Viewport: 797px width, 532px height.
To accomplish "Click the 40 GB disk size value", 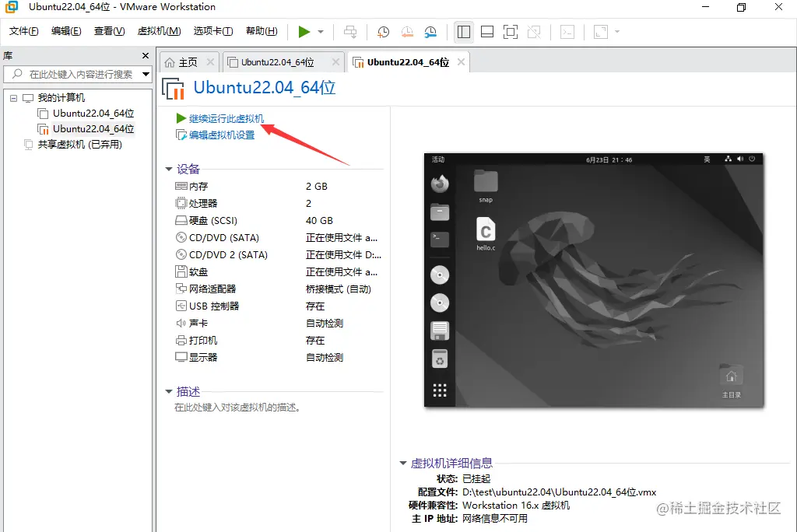I will 319,221.
